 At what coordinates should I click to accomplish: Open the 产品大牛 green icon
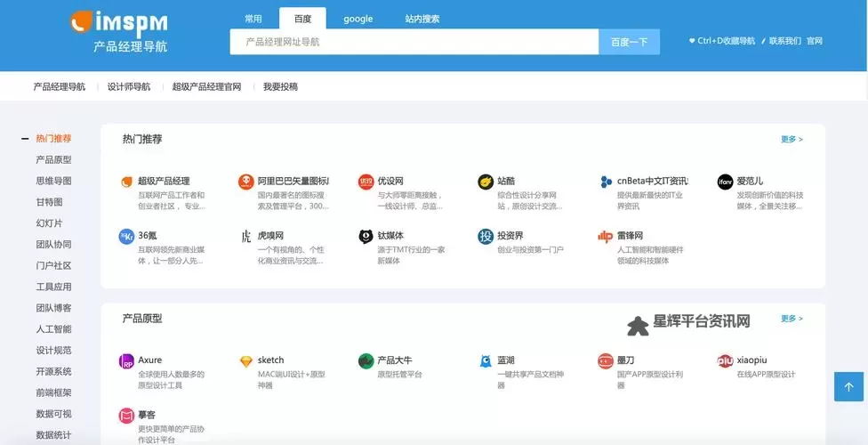coord(366,361)
